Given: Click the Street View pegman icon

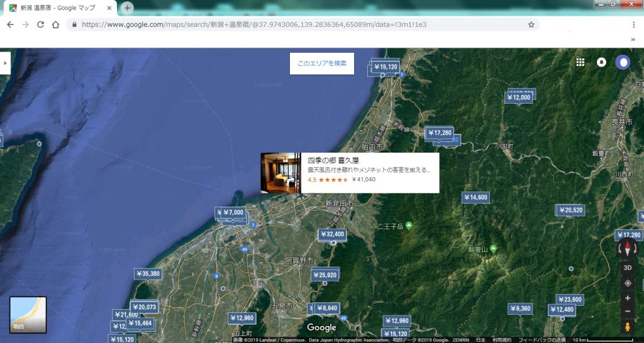Looking at the screenshot, I should click(627, 327).
